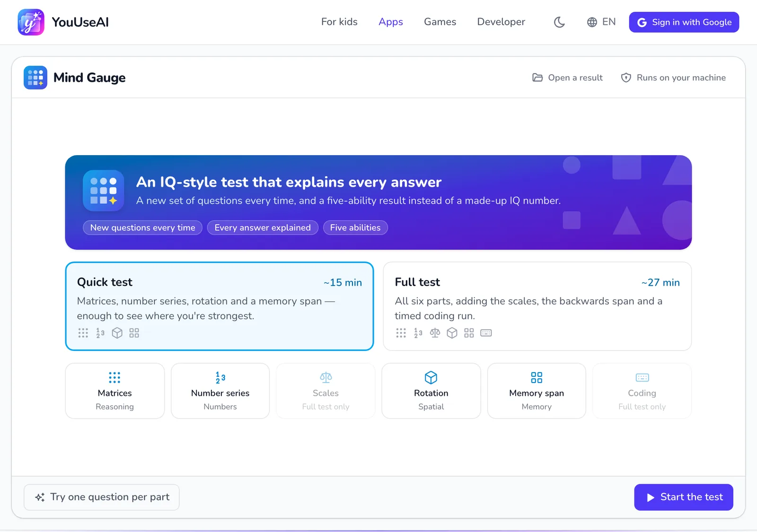The image size is (757, 532).
Task: Click the Rotation Spatial card
Action: (431, 391)
